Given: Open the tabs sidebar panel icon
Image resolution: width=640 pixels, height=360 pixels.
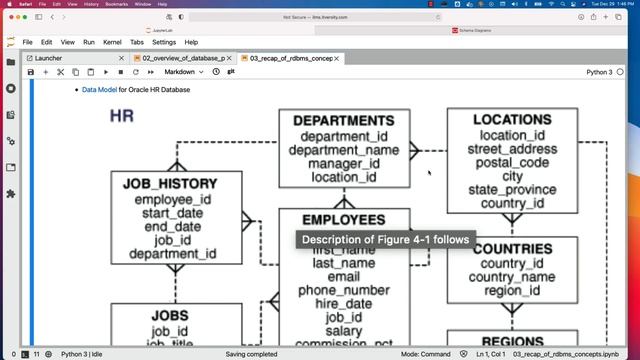Looking at the screenshot, I should point(11,167).
